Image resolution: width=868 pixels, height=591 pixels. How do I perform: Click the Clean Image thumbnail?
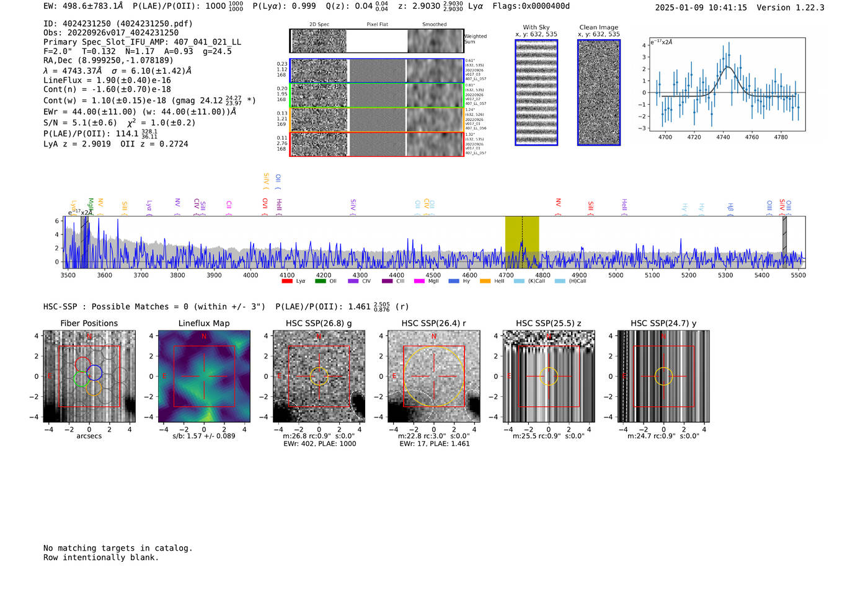(x=599, y=92)
